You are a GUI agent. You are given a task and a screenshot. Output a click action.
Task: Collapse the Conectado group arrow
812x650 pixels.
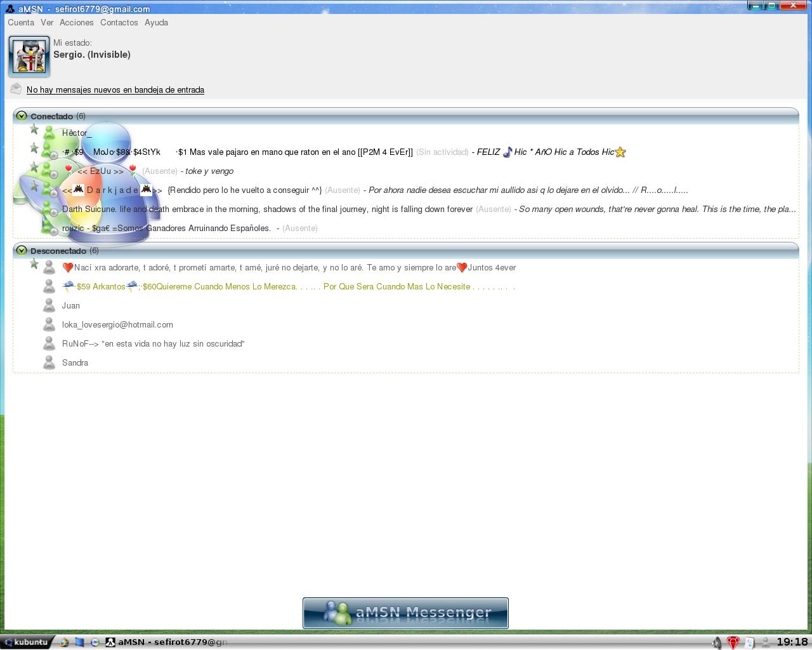(x=22, y=116)
